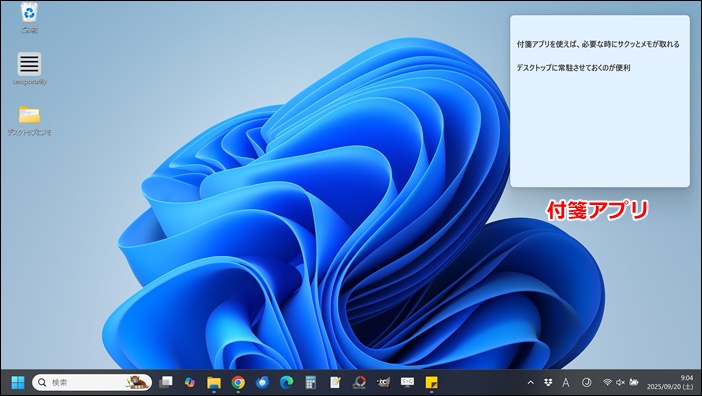Image resolution: width=702 pixels, height=396 pixels.
Task: Open File Explorer from the taskbar
Action: tap(214, 383)
